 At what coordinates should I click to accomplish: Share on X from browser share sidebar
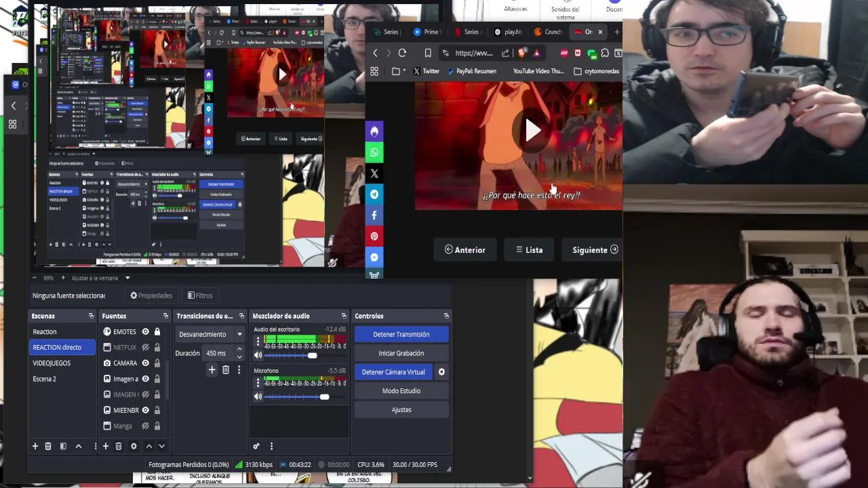pos(374,174)
